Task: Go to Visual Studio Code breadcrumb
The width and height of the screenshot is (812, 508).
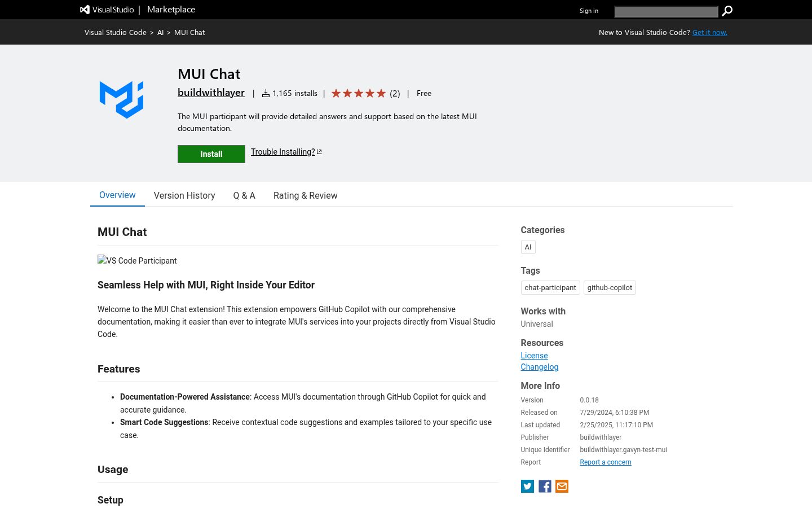Action: 116,33
